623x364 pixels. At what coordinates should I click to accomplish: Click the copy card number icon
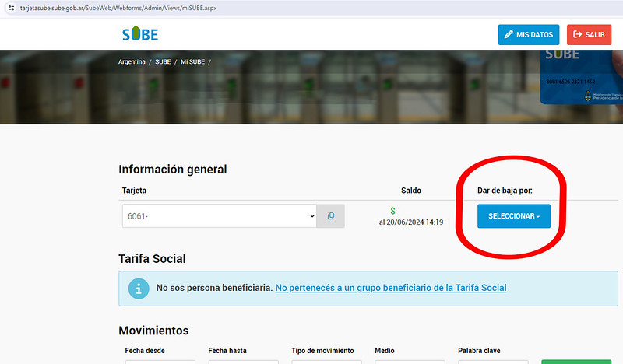(330, 215)
